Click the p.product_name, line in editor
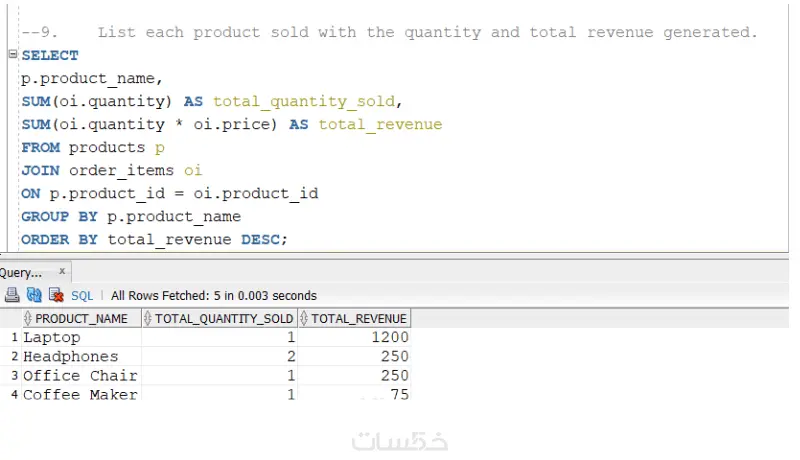This screenshot has height=460, width=800. coord(91,79)
